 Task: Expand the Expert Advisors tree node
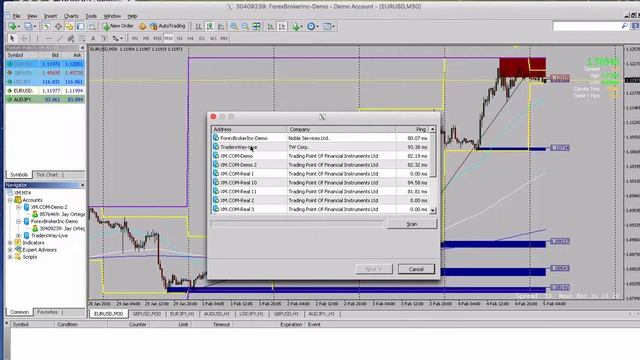point(10,250)
